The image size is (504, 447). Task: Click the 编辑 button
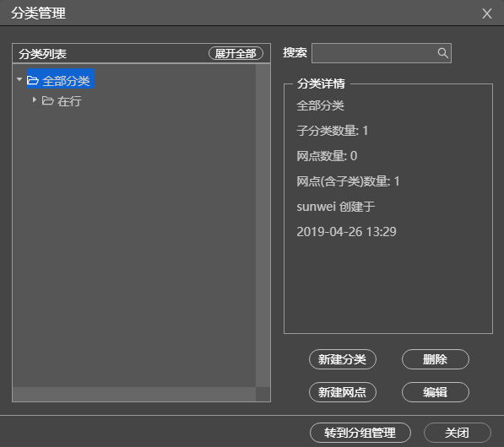(x=436, y=392)
